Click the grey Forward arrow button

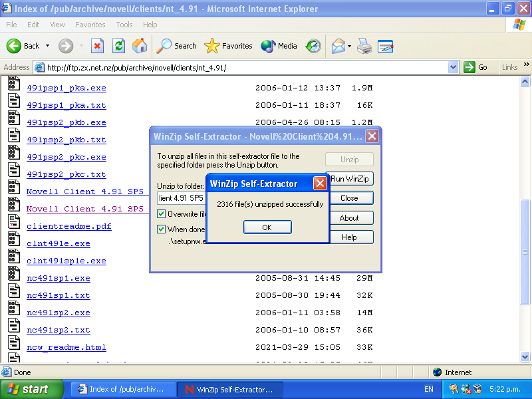point(65,46)
